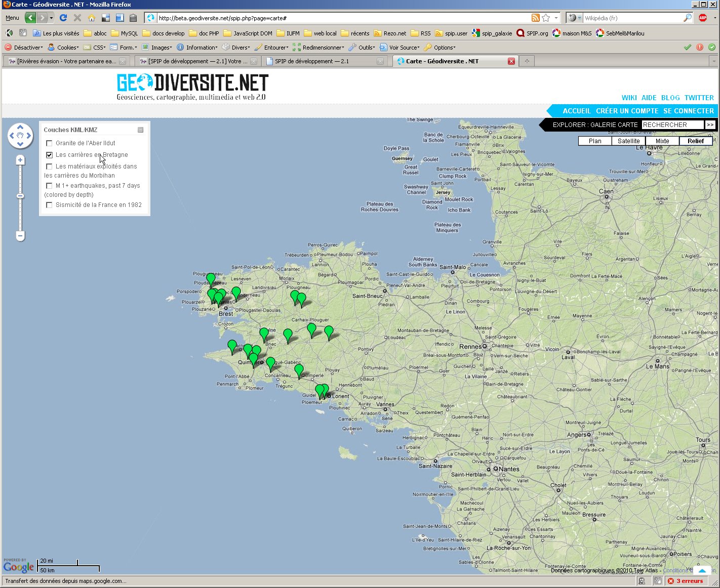The width and height of the screenshot is (720, 588).
Task: Open the JavaScript DOM bookmark folder
Action: (248, 33)
